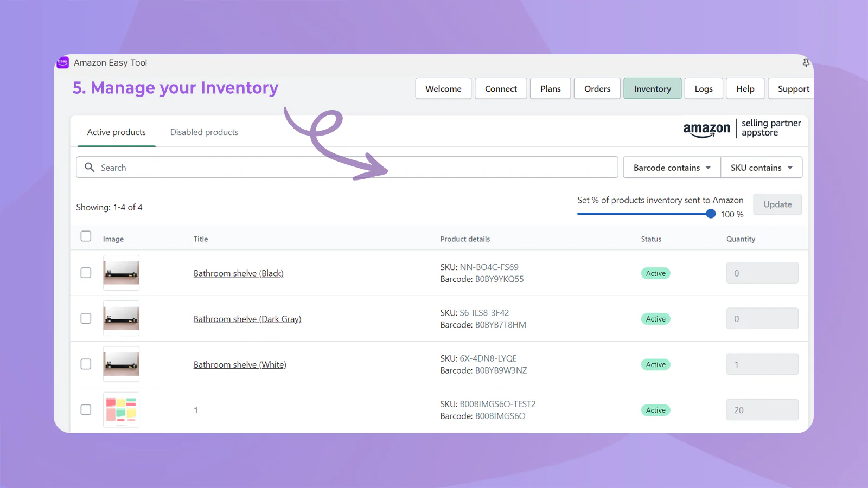The height and width of the screenshot is (488, 868).
Task: Switch to the Disabled products tab
Action: (204, 132)
